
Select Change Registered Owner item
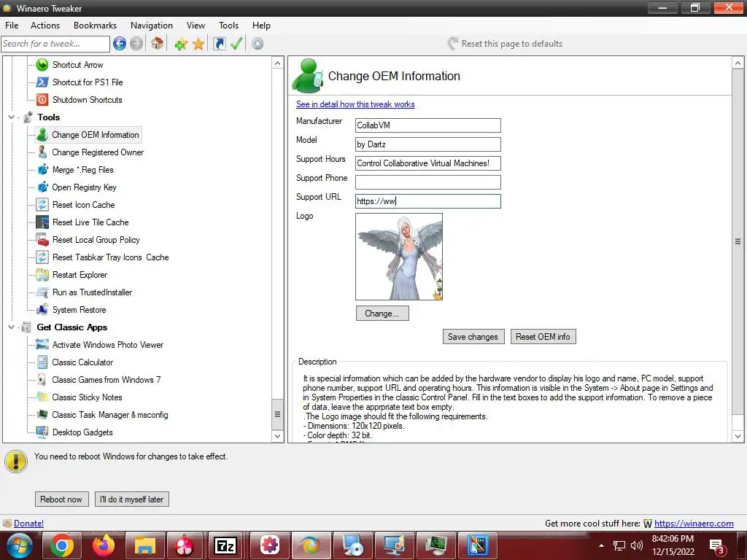98,152
